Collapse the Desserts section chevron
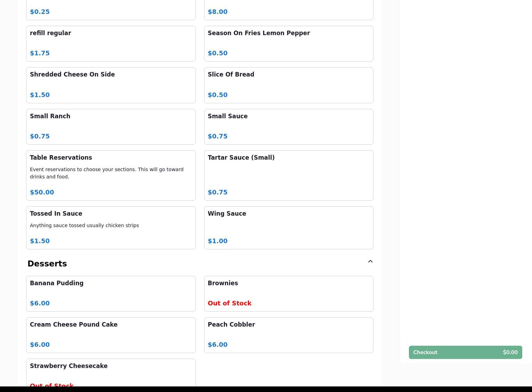Screen dimensions: 532x392 [370, 262]
